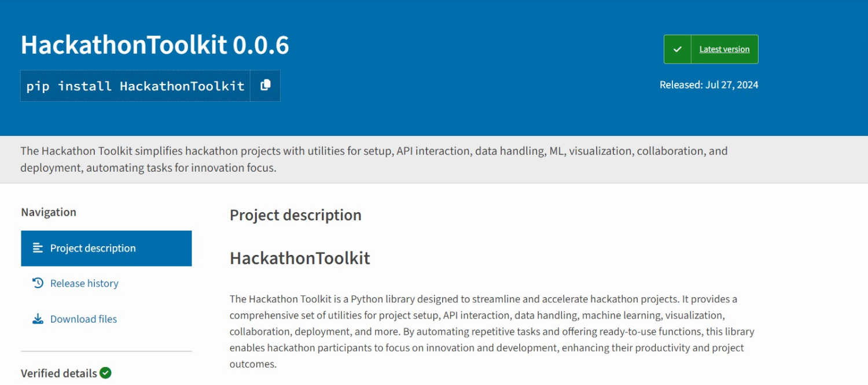Click the pip install HackathonToolkit command text
Viewport: 868px width, 385px height.
(135, 86)
